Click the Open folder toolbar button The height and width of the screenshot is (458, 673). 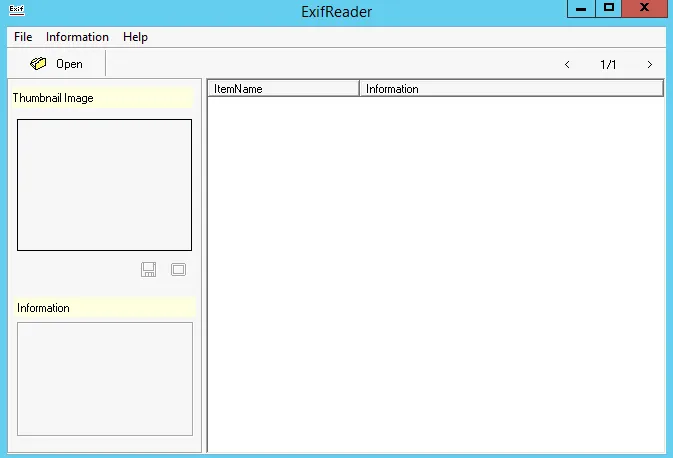[57, 64]
